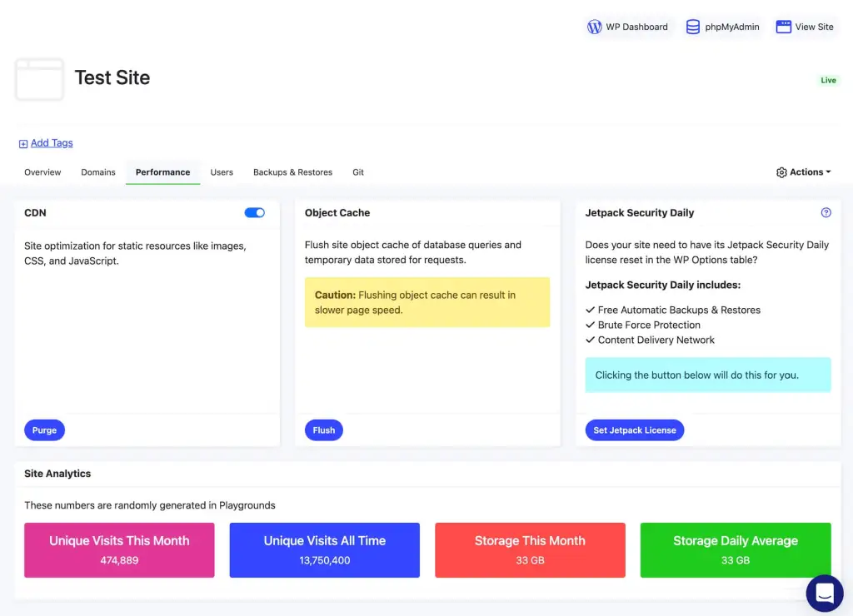Click the randomly generated numbers note
Viewport: 853px width, 616px height.
(150, 505)
